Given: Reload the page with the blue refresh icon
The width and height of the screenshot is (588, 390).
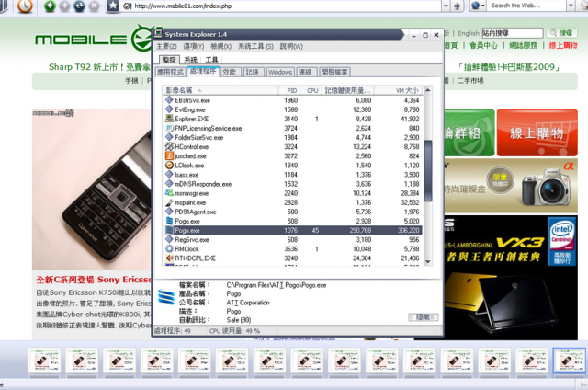Looking at the screenshot, I should coord(79,6).
